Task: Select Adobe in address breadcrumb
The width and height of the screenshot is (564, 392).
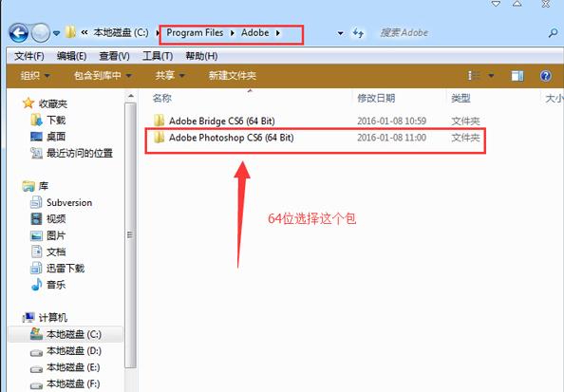Action: [x=255, y=32]
